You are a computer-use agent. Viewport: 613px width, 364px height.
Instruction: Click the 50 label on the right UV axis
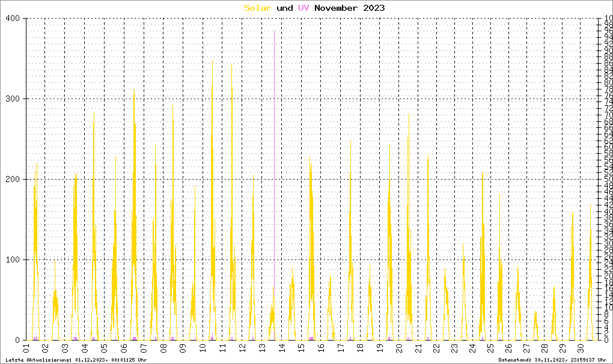(608, 180)
